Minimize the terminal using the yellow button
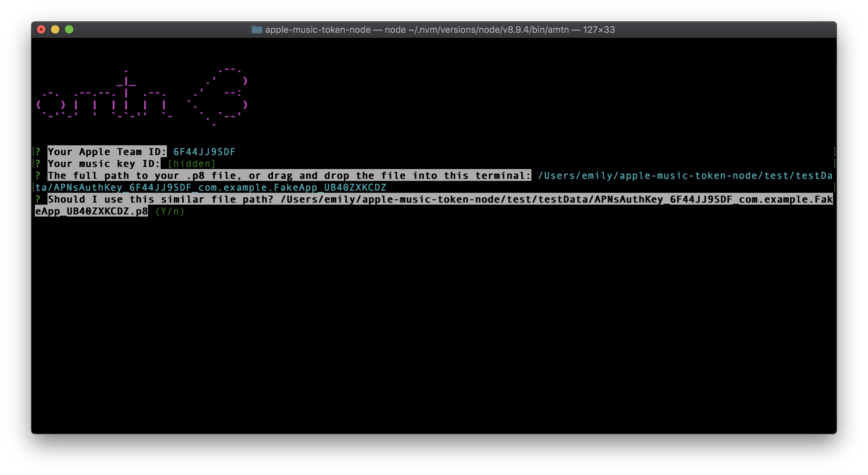868x475 pixels. click(x=55, y=30)
